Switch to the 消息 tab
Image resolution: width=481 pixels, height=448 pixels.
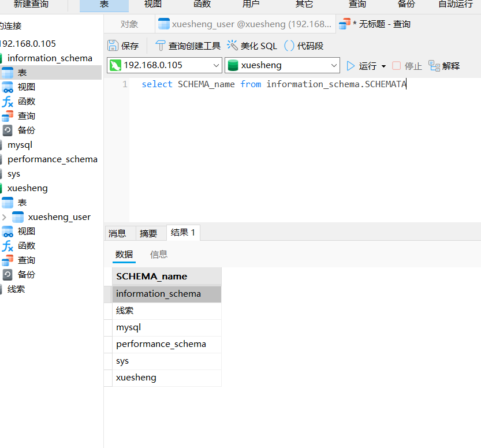click(117, 233)
